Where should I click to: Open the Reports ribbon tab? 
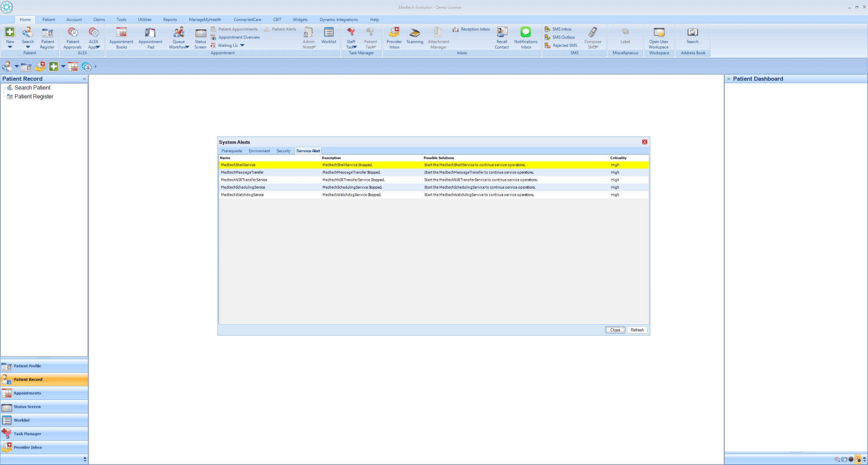[170, 20]
